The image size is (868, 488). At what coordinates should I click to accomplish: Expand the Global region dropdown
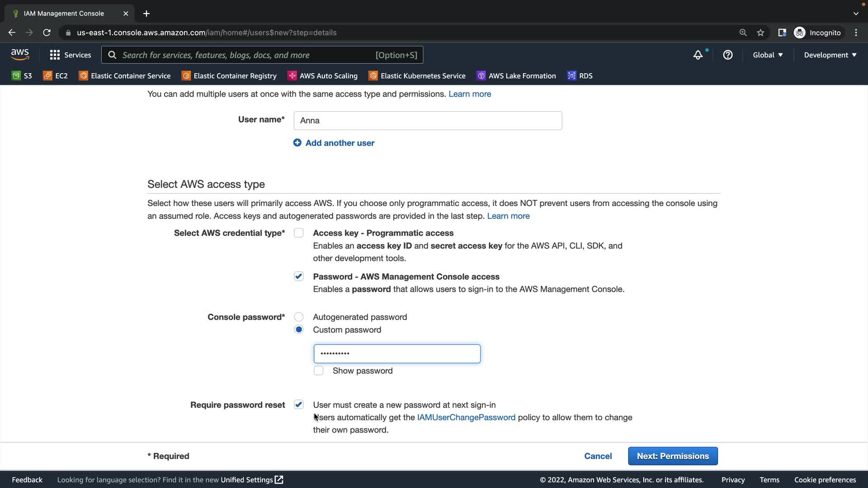pos(768,55)
